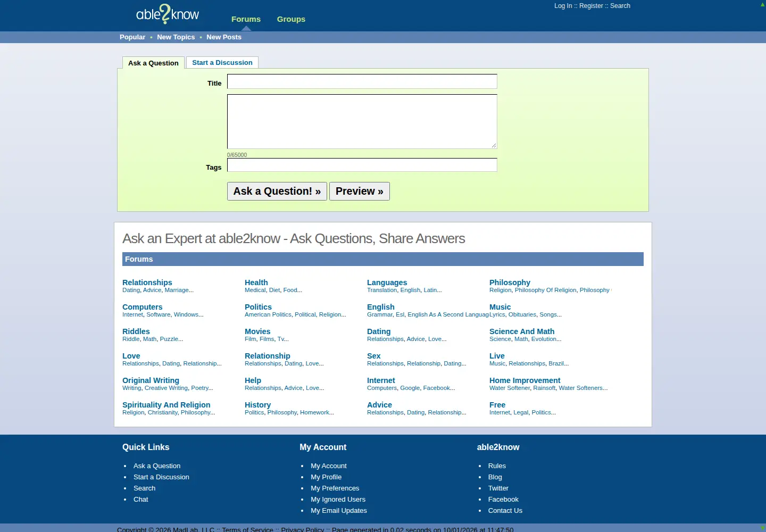Screen dimensions: 766x532
Task: Open the Groups menu
Action: [291, 19]
